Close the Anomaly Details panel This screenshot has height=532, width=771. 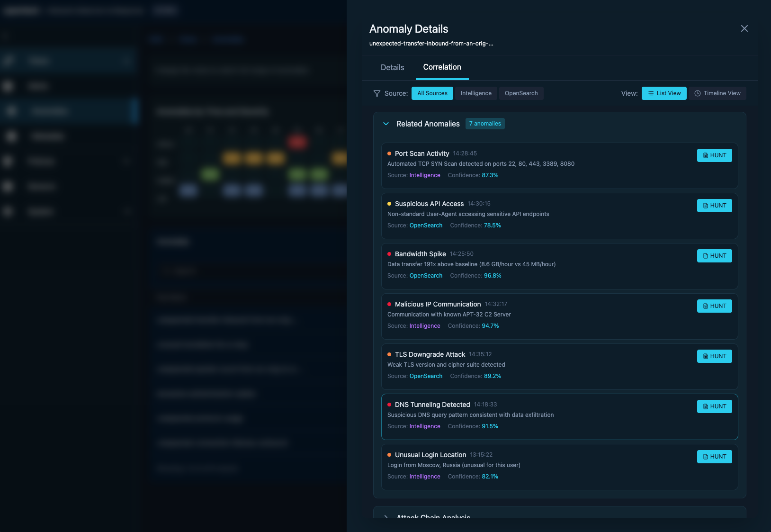(x=744, y=28)
